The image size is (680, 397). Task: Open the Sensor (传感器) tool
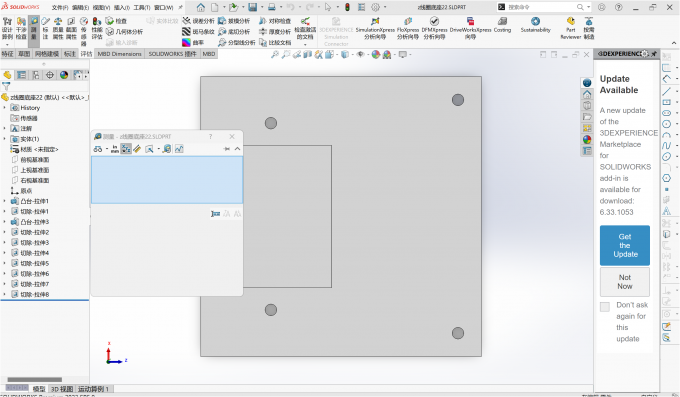(84, 31)
